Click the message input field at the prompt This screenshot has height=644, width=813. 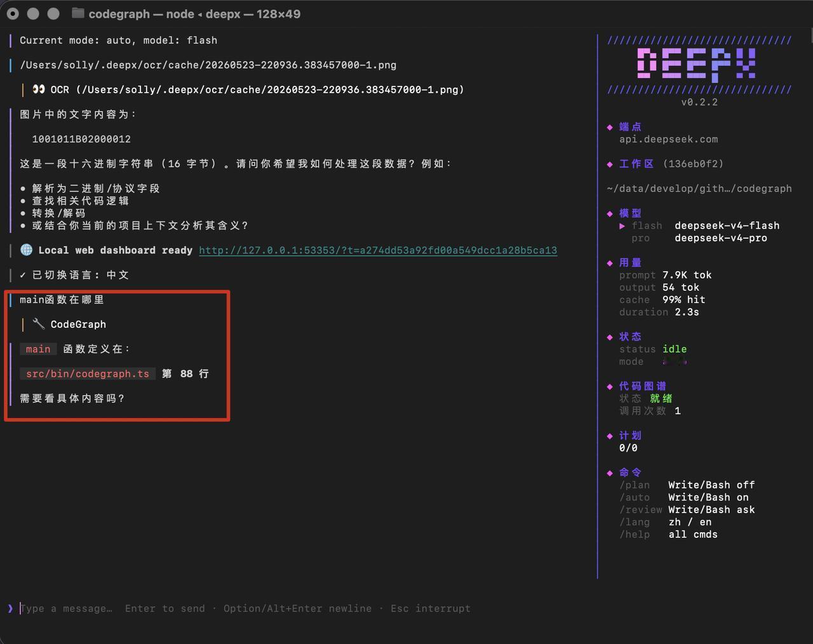point(245,608)
